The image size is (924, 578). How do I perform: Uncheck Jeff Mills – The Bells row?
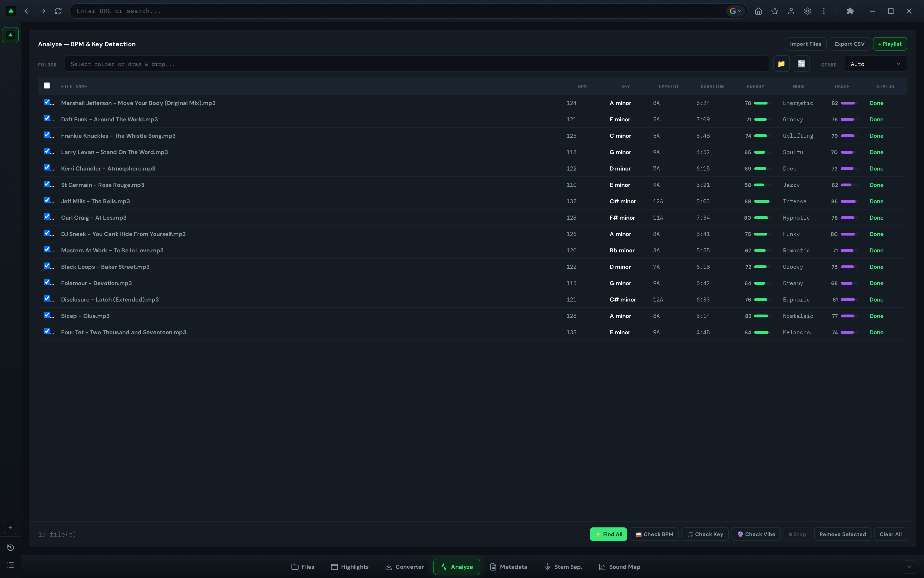pyautogui.click(x=47, y=200)
